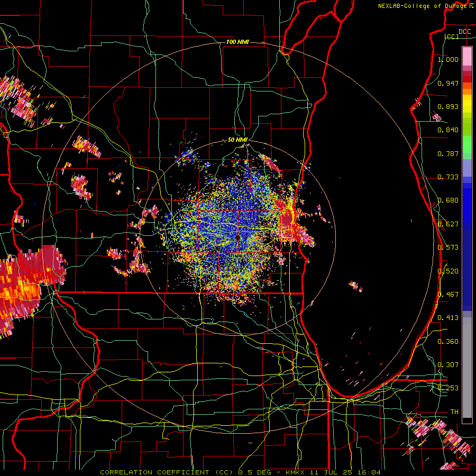This screenshot has width=476, height=476.
Task: Pick the gray lower color bar segment
Action: point(467,368)
